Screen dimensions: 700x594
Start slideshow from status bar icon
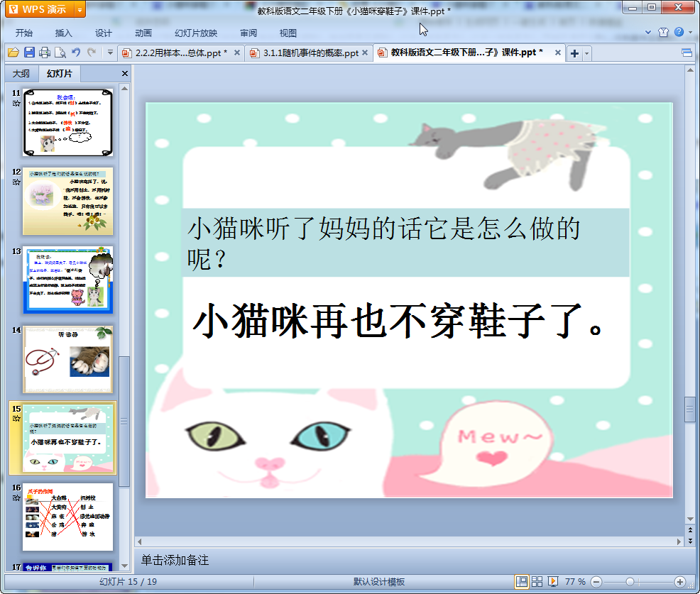(x=552, y=581)
